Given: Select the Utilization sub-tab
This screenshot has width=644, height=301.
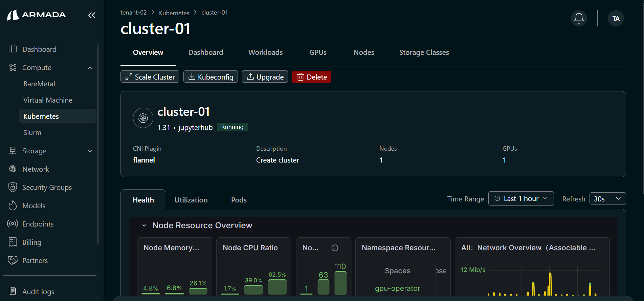Looking at the screenshot, I should [x=191, y=200].
